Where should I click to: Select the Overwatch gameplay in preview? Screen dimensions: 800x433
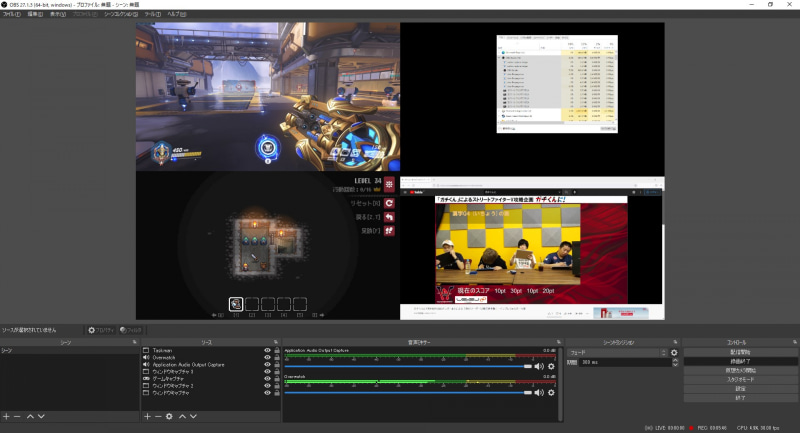click(268, 96)
